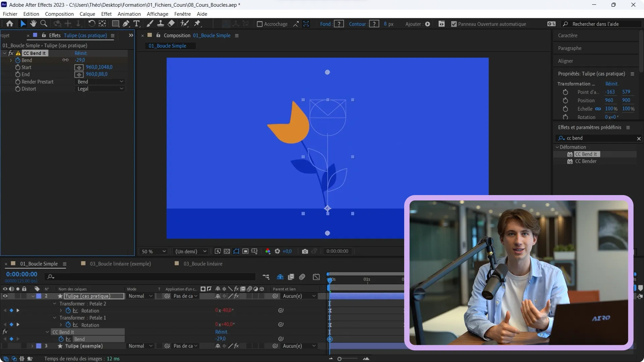Select the Brush tool
This screenshot has width=644, height=362.
(150, 23)
